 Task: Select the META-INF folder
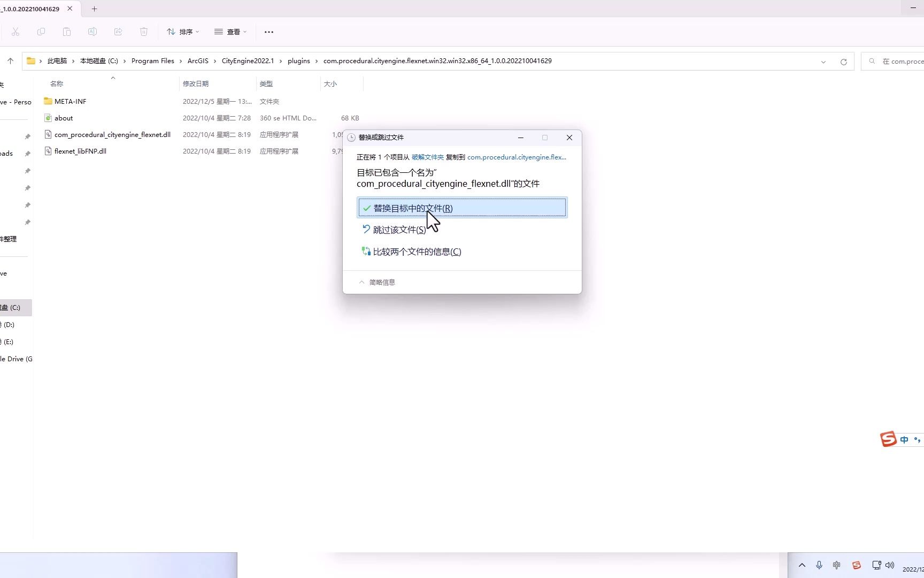pyautogui.click(x=70, y=101)
